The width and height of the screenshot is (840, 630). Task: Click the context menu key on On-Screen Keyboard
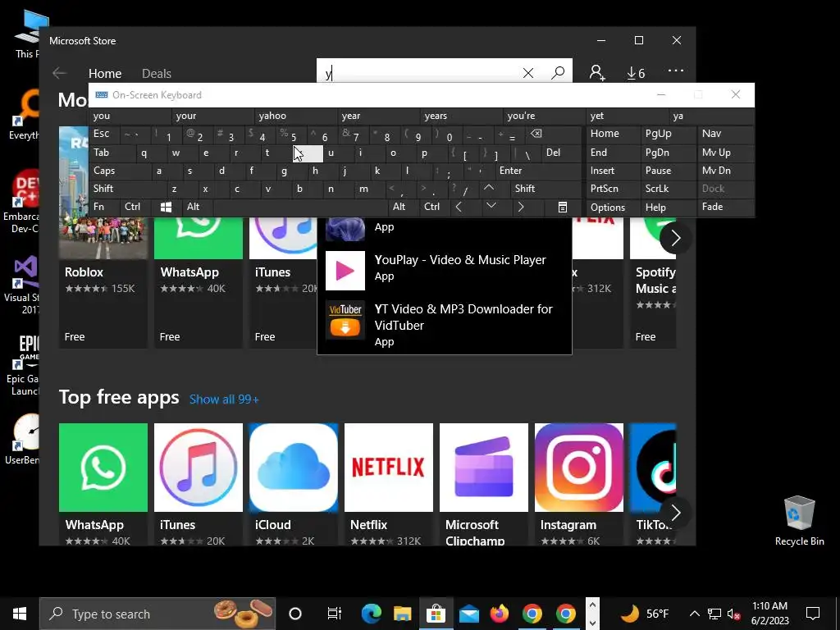click(x=563, y=208)
